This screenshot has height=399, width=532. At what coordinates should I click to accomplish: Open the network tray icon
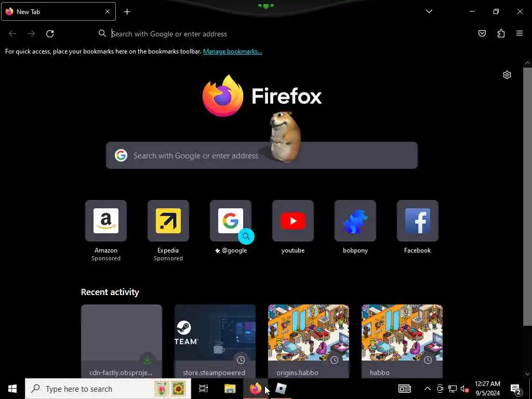pyautogui.click(x=453, y=389)
